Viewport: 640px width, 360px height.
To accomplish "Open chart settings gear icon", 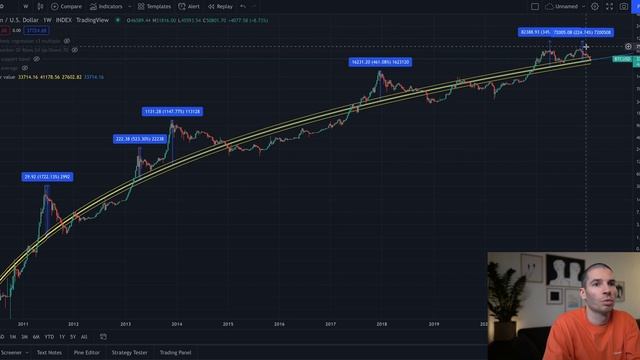I will (x=595, y=6).
